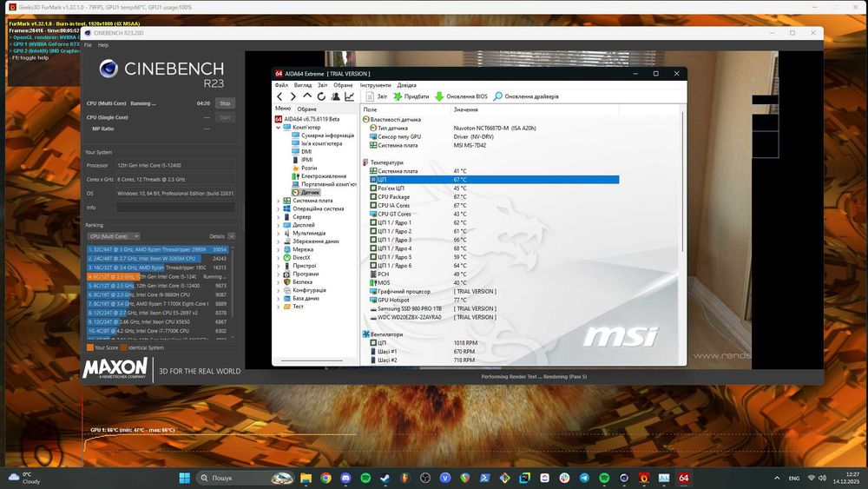The image size is (868, 489).
Task: Click Оновлення BIOS in the toolbar
Action: pyautogui.click(x=461, y=96)
